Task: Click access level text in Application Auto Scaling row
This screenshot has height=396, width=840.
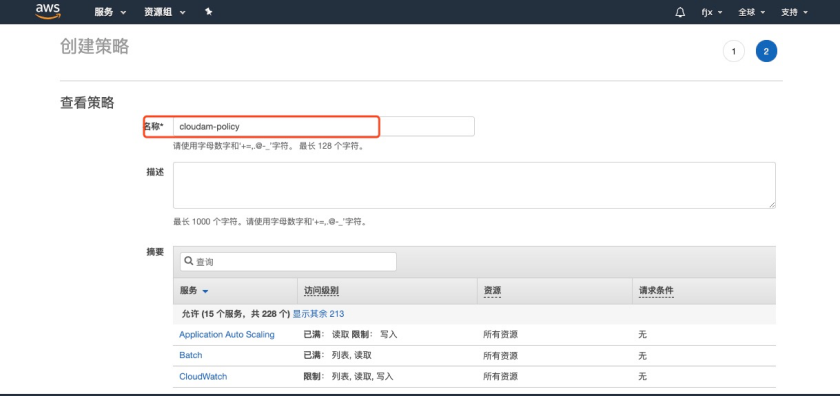Action: pyautogui.click(x=350, y=334)
